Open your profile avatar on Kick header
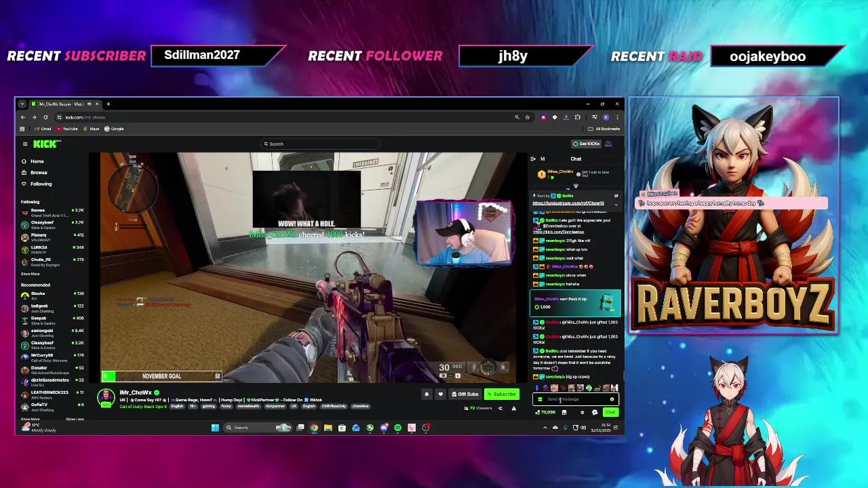868x488 pixels. point(608,144)
